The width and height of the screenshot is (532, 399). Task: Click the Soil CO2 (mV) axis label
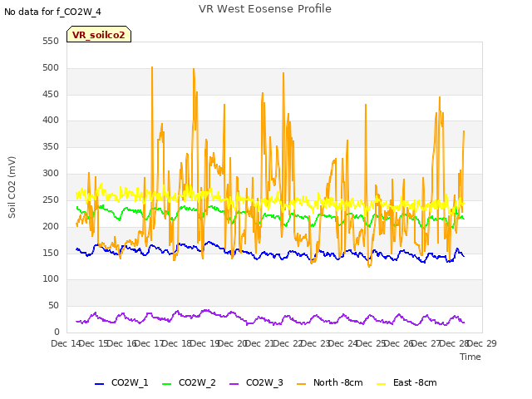pos(12,187)
